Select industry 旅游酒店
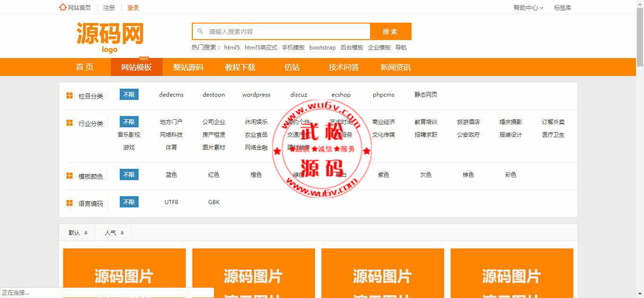Image resolution: width=644 pixels, height=298 pixels. pyautogui.click(x=468, y=122)
